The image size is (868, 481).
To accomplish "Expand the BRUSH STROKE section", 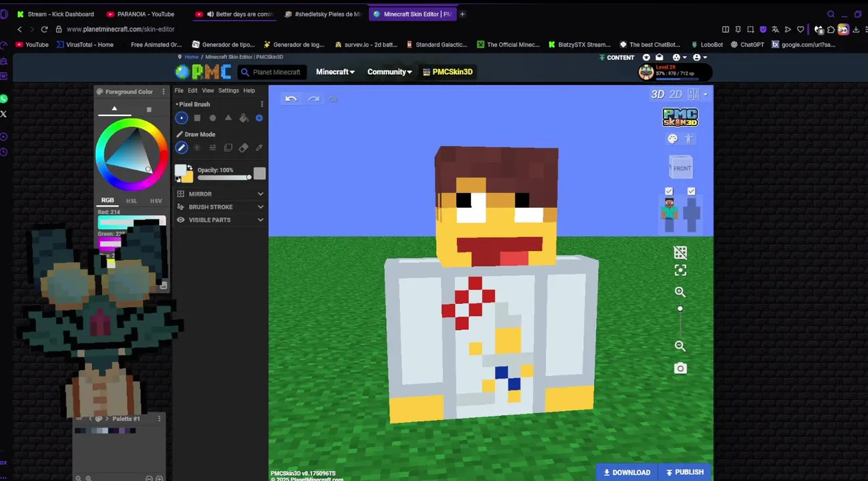I will coord(220,207).
